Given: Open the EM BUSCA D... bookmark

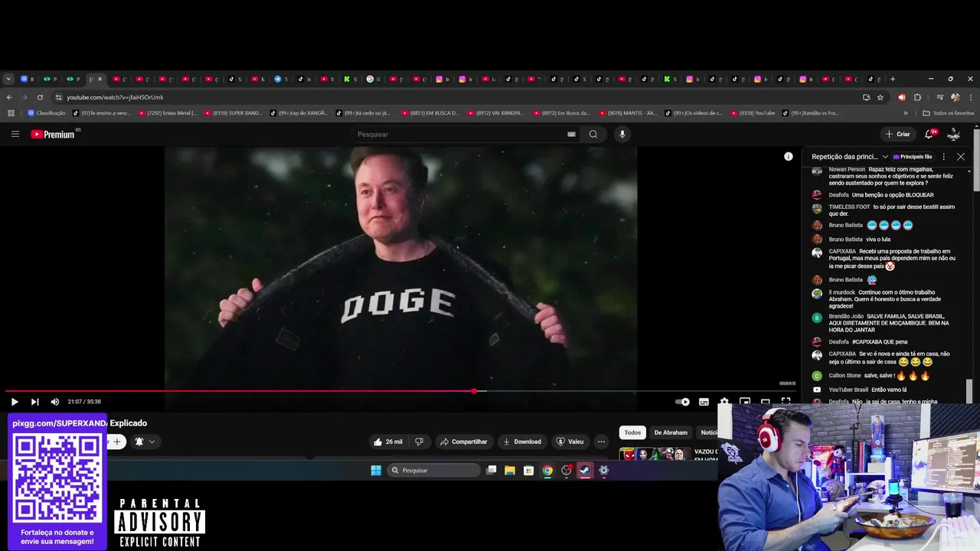Looking at the screenshot, I should coord(430,113).
